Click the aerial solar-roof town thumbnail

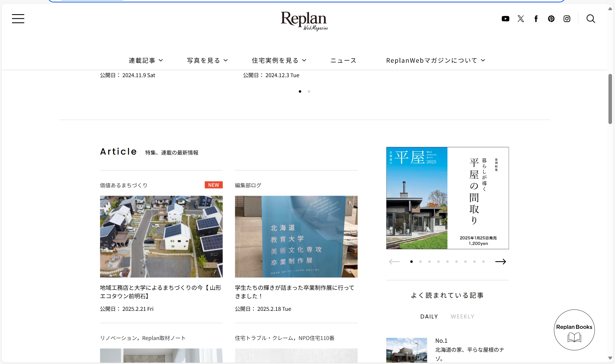pos(161,237)
